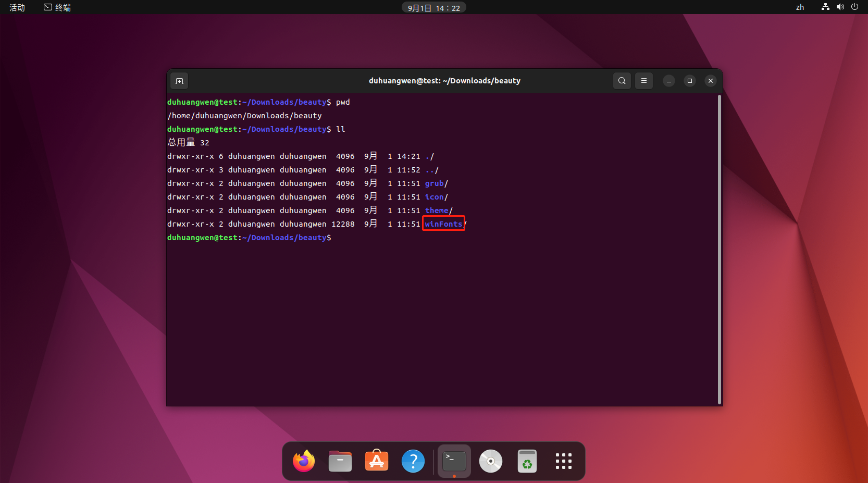The width and height of the screenshot is (868, 483).
Task: Click the icon/ directory name
Action: coord(437,197)
